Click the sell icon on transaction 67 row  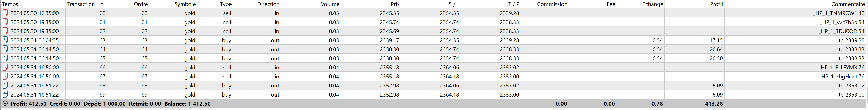pyautogui.click(x=5, y=77)
